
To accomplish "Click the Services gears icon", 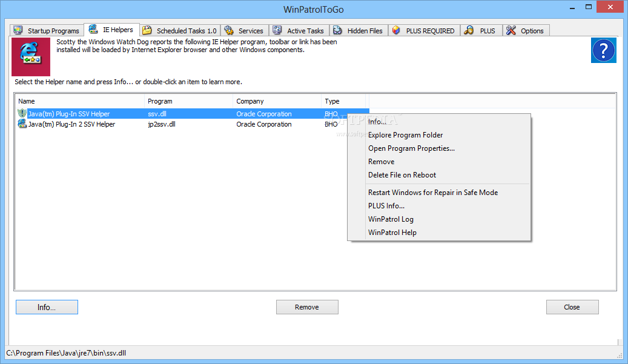I will pos(229,30).
